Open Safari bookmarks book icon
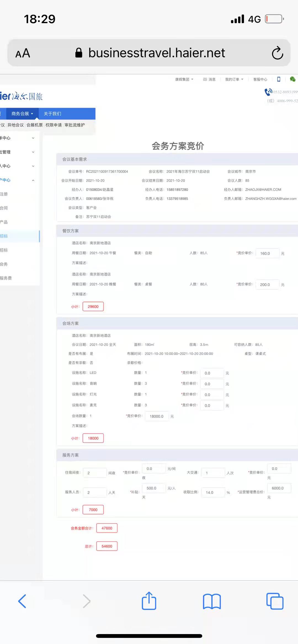Screen dimensions: 298x644 (212, 601)
